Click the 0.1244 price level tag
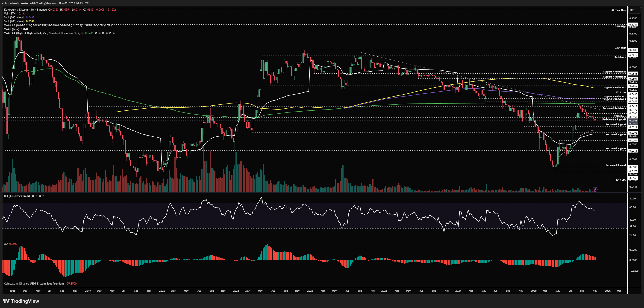644x308 pixels. tap(633, 24)
